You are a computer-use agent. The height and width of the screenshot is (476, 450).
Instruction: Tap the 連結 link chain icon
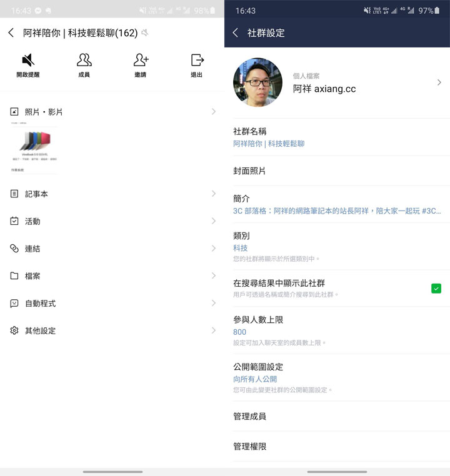click(x=14, y=249)
